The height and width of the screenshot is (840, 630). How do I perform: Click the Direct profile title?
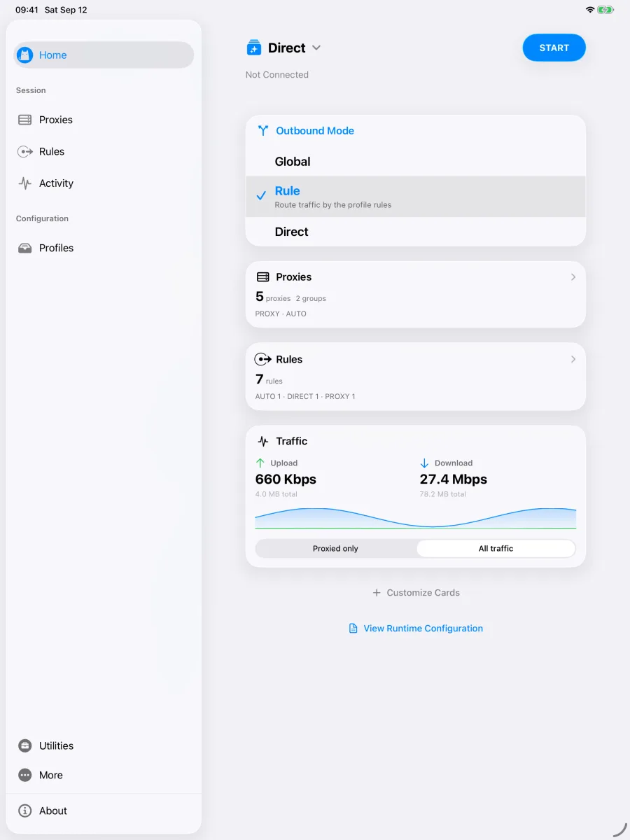tap(287, 48)
